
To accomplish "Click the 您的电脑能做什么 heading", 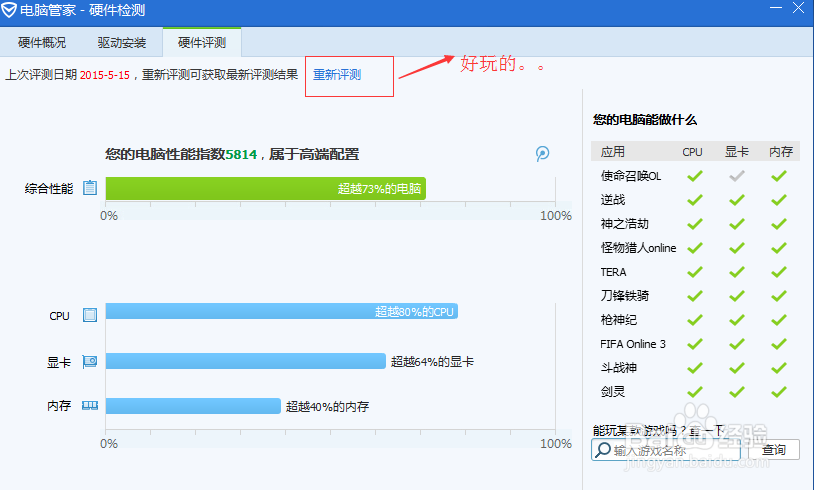I will tap(645, 120).
